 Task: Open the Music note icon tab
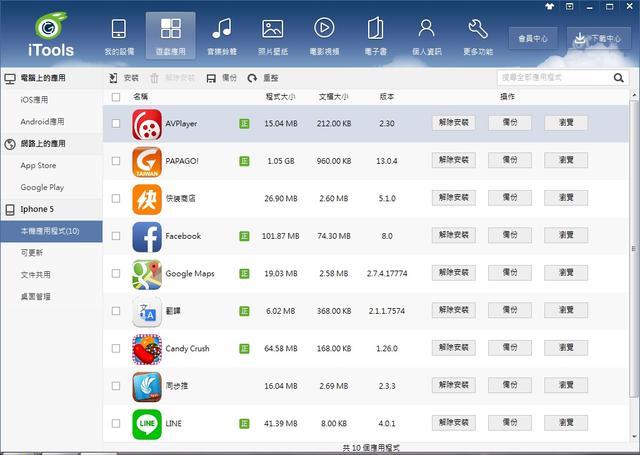pos(222,36)
